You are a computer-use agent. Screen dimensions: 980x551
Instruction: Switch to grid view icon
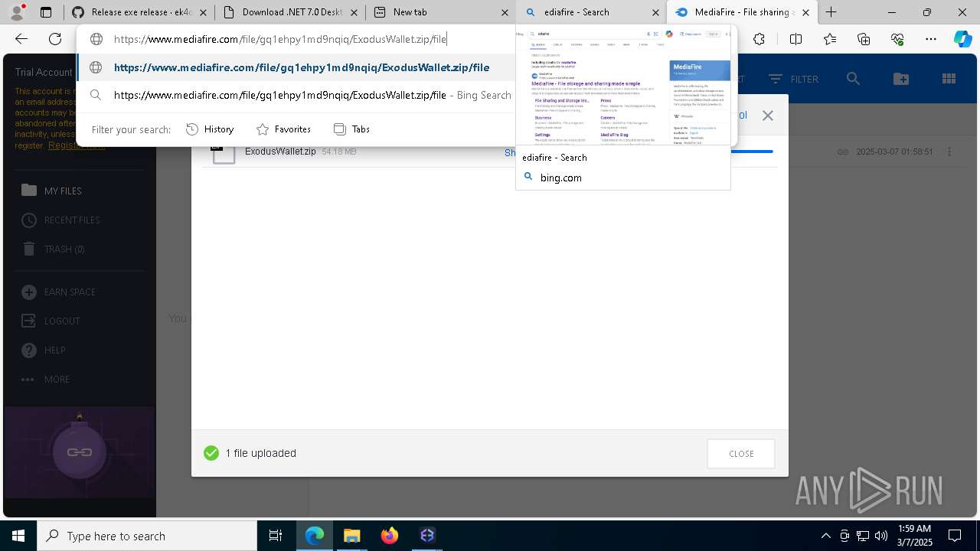point(949,79)
